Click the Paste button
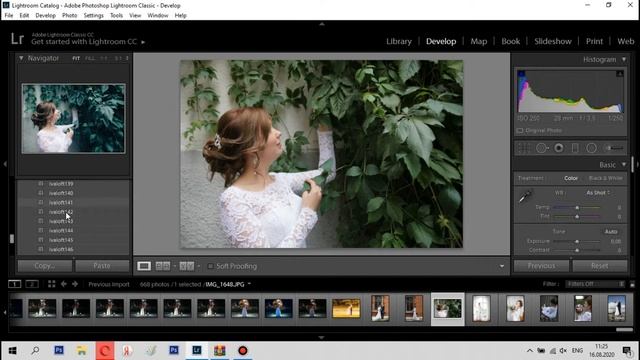Viewport: 640px width, 360px height. pos(102,266)
